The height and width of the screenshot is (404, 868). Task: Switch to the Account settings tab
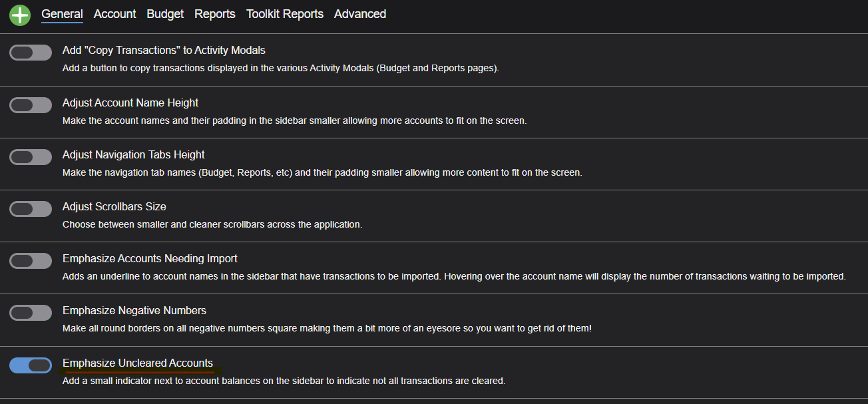(x=114, y=13)
